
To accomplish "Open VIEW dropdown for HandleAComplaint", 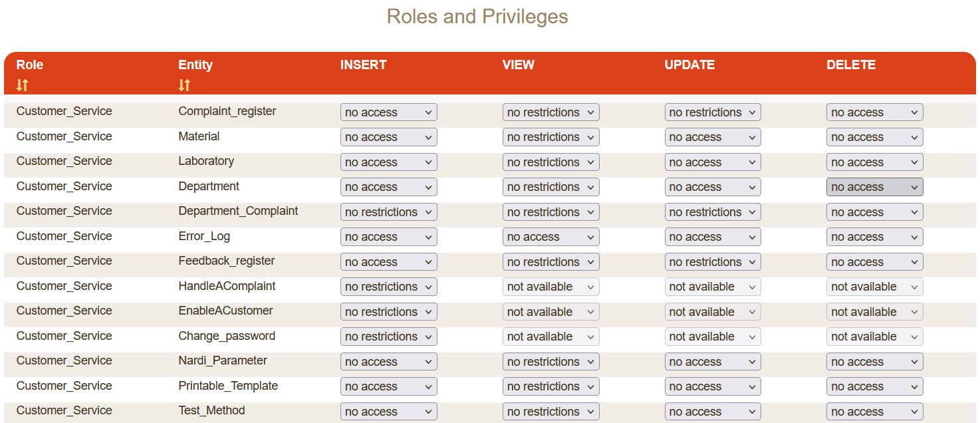I will coord(551,287).
